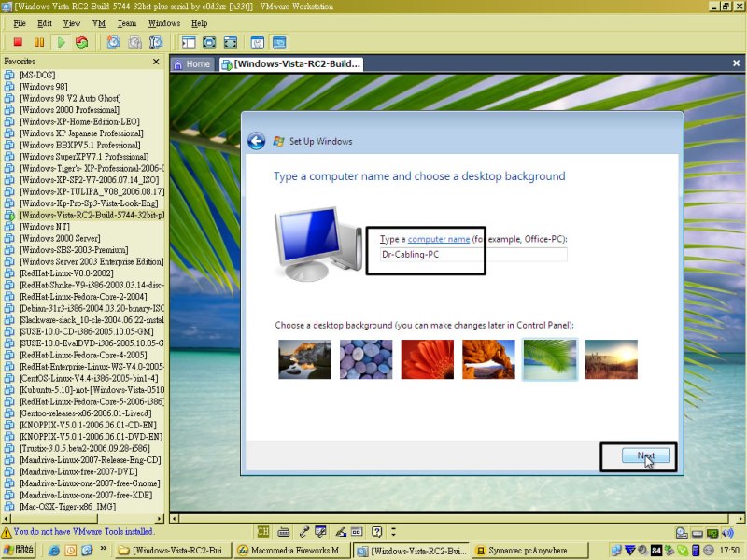Image resolution: width=747 pixels, height=560 pixels.
Task: Launch Internet Explorer from quick launch
Action: tap(54, 551)
